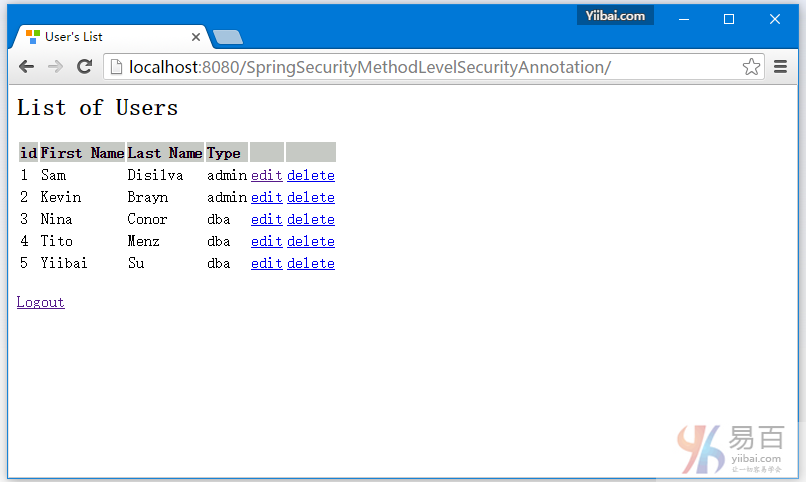806x482 pixels.
Task: Click the 'dba' type in Yiibai's row
Action: click(x=218, y=264)
